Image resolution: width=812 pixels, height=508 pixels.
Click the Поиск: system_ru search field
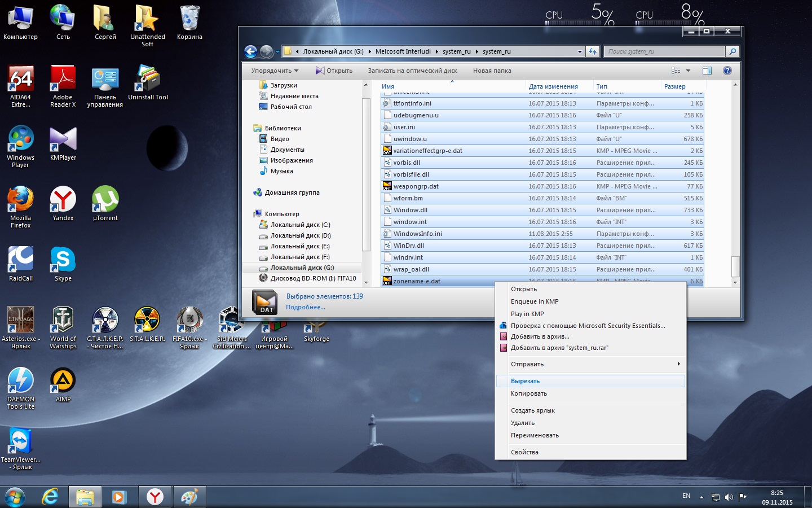click(664, 51)
